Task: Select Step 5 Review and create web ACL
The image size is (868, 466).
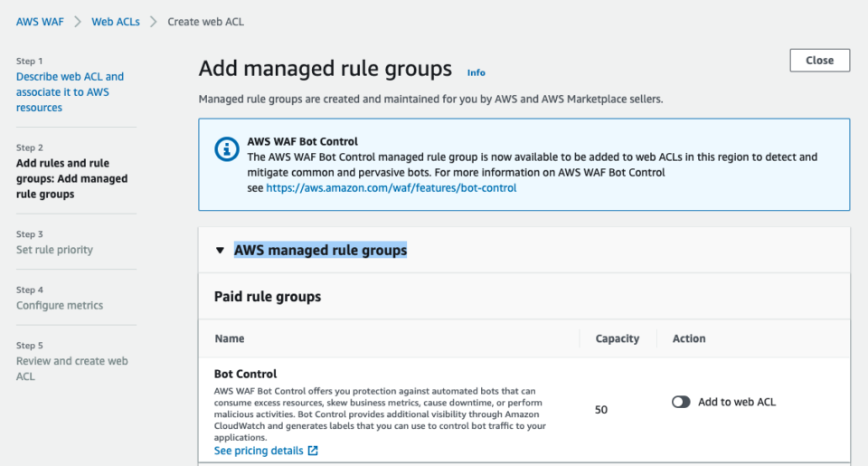Action: 72,368
